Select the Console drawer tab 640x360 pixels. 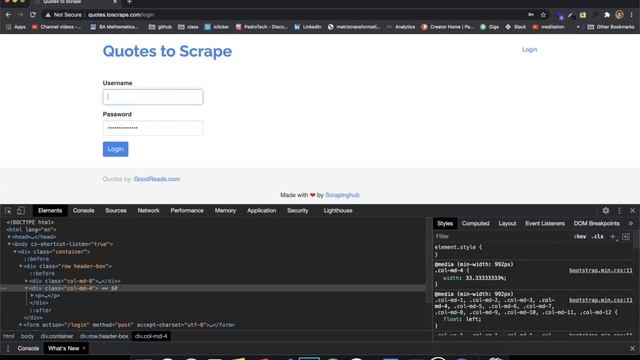[x=28, y=349]
